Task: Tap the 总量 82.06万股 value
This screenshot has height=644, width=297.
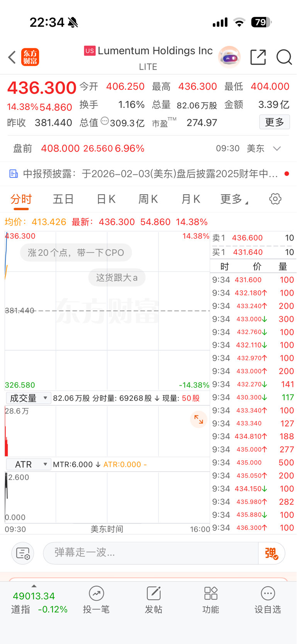Action: [197, 106]
